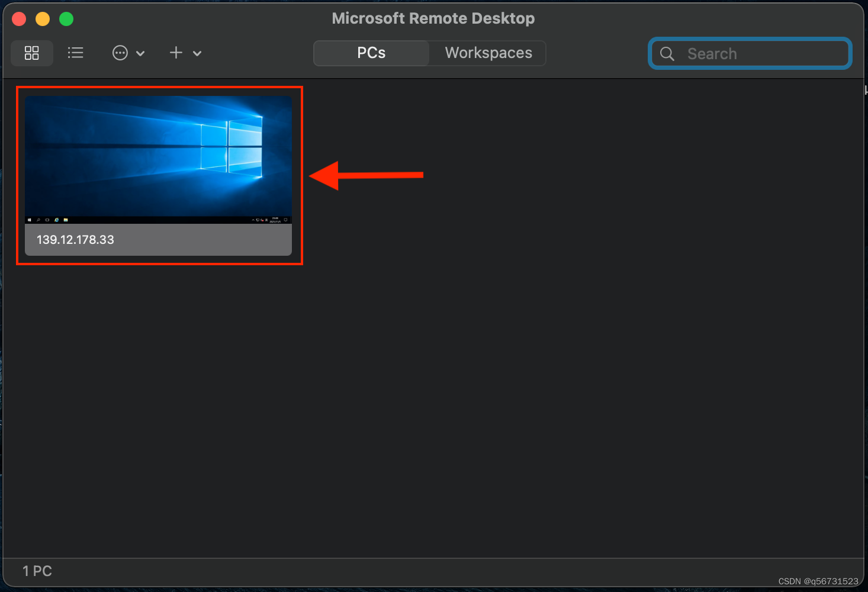Maximize the window with green button
868x592 pixels.
click(66, 19)
